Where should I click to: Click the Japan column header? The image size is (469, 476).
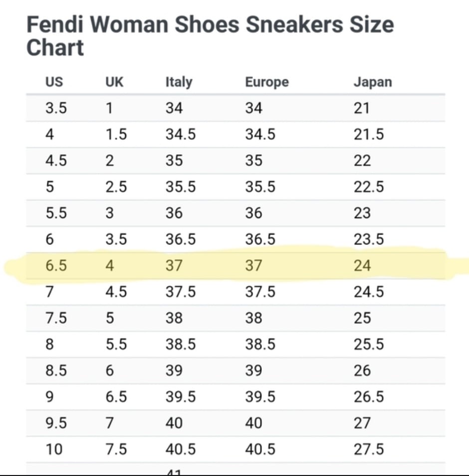click(373, 82)
